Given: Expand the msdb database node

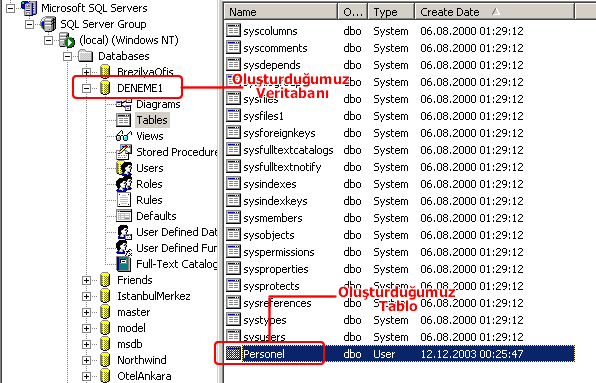Looking at the screenshot, I should (x=86, y=344).
